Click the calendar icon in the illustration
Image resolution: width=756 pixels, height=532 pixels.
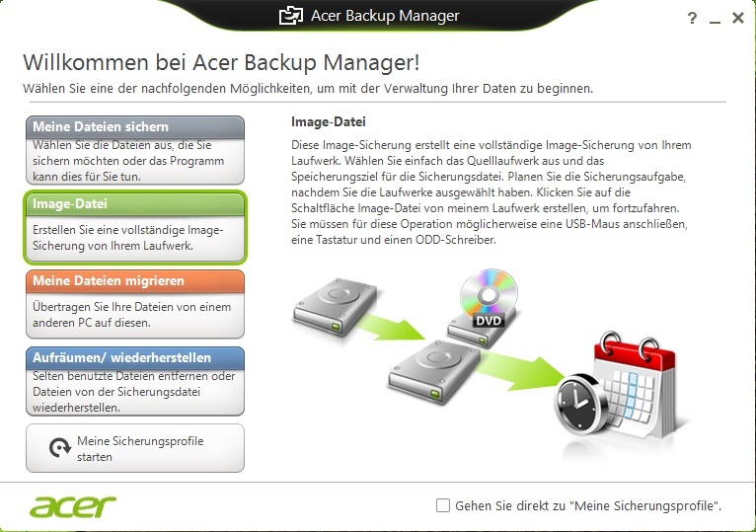pos(634,386)
